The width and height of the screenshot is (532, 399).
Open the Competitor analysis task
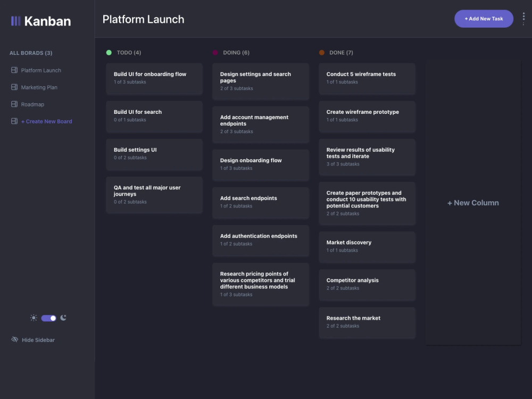point(367,285)
